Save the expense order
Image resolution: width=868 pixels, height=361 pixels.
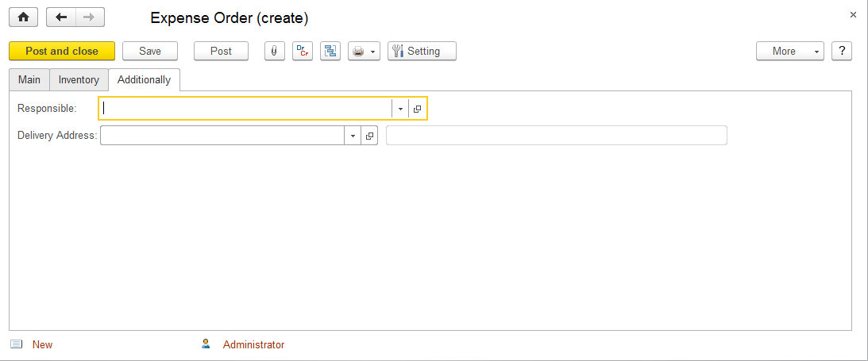tap(150, 51)
